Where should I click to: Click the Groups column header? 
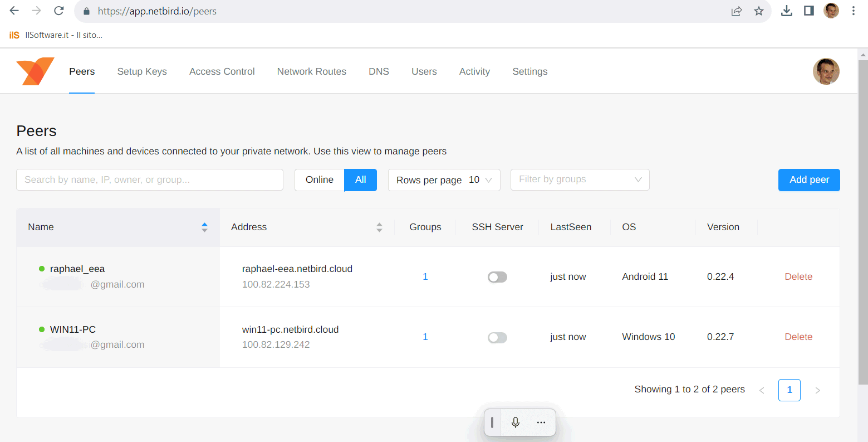click(x=425, y=227)
